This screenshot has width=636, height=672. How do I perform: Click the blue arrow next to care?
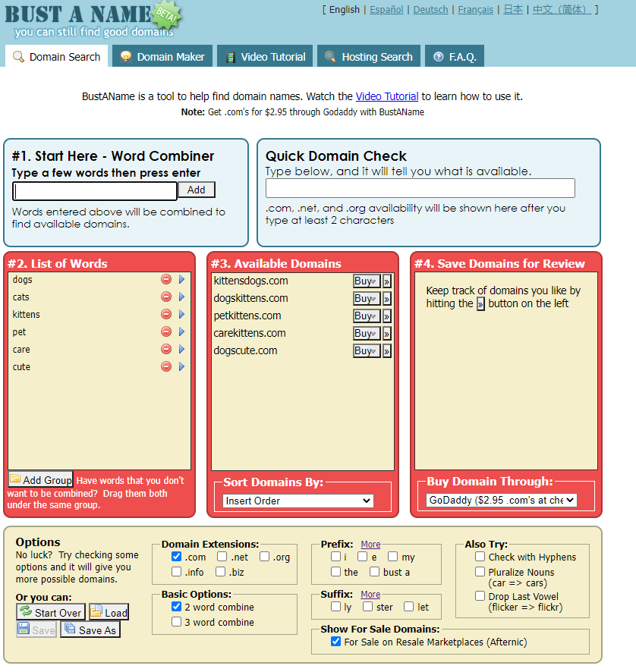(x=181, y=349)
